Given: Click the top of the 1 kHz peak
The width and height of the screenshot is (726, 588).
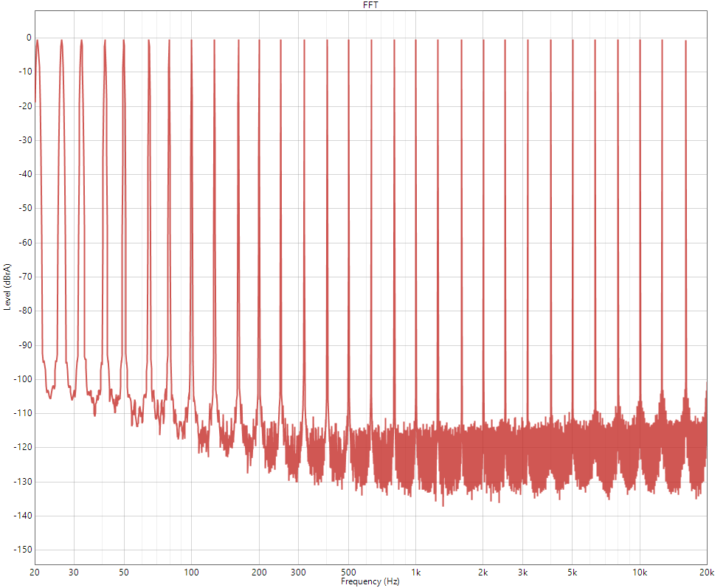Looking at the screenshot, I should point(415,41).
